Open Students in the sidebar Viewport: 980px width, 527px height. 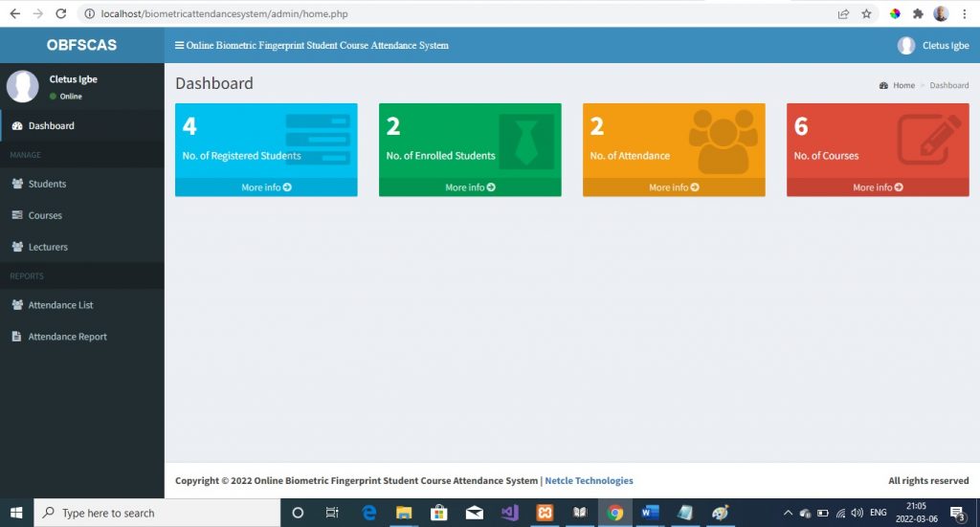47,184
